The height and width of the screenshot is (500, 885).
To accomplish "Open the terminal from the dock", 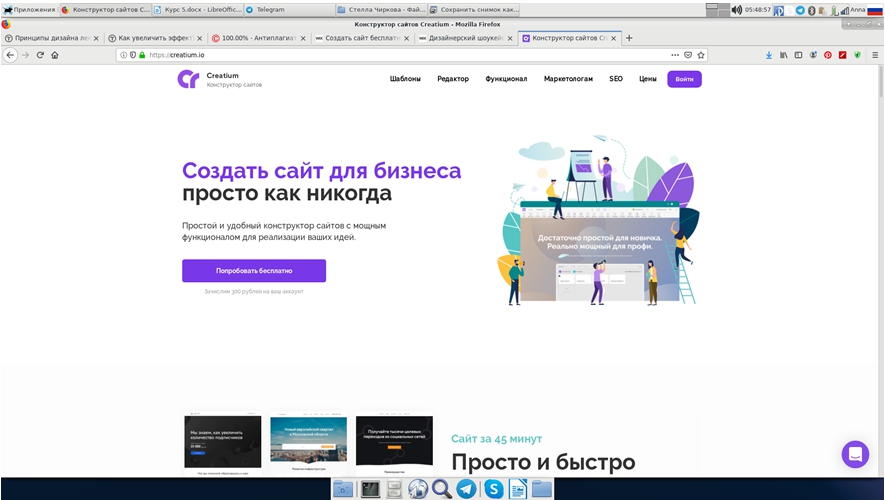I will (369, 489).
